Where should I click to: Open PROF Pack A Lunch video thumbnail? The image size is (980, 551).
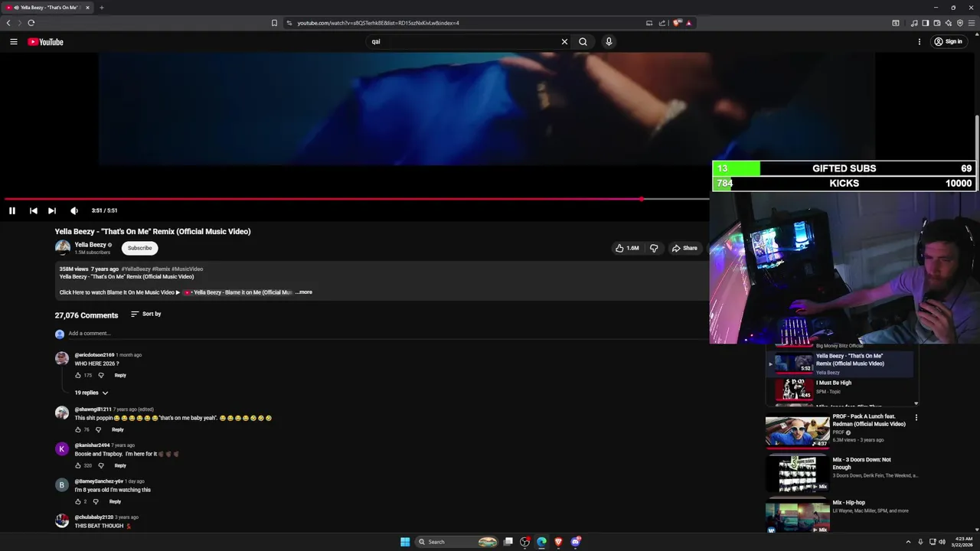point(797,431)
